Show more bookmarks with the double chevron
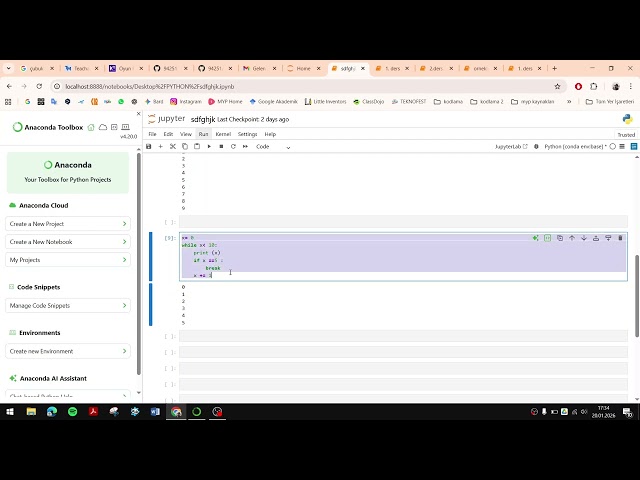 click(x=569, y=102)
